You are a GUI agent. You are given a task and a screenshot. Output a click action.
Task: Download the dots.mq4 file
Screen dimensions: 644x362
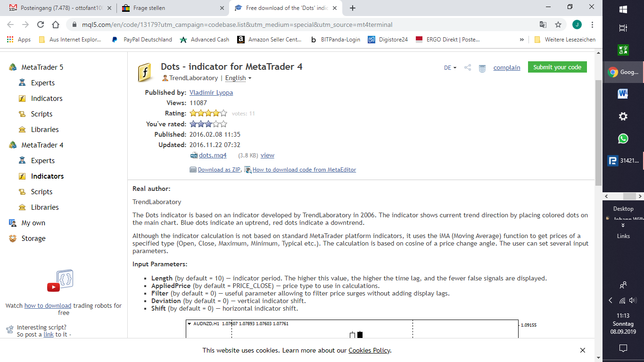213,156
